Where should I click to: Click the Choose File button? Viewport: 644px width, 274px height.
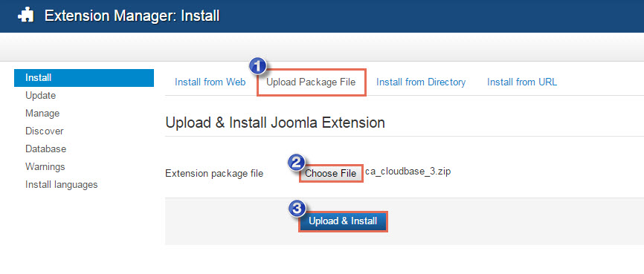click(331, 174)
